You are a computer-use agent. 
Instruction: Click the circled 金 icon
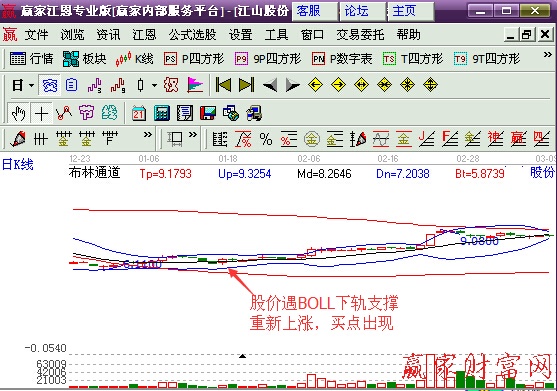[312, 139]
